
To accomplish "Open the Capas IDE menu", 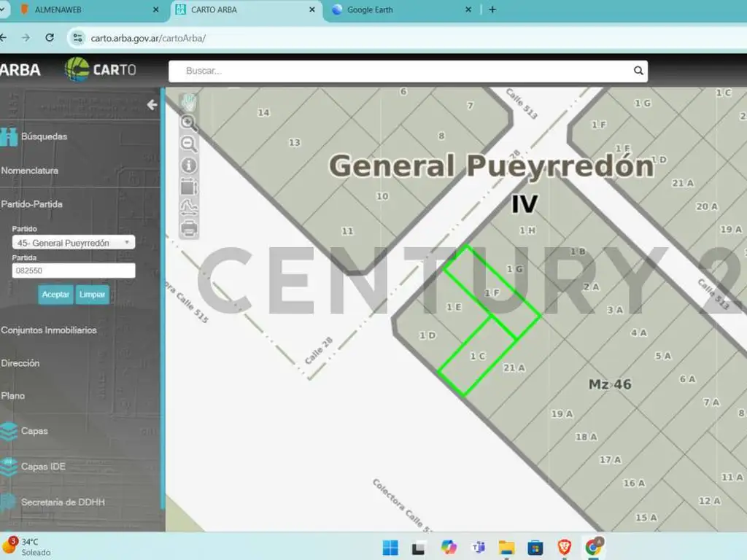I will pos(43,467).
